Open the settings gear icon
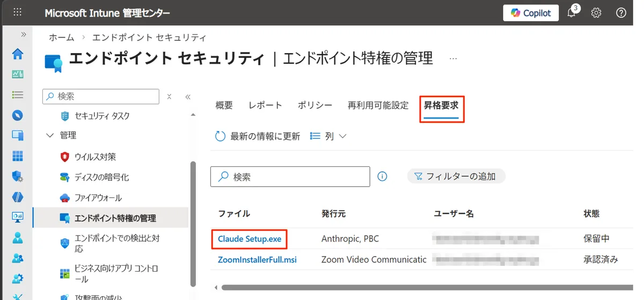 [x=596, y=13]
